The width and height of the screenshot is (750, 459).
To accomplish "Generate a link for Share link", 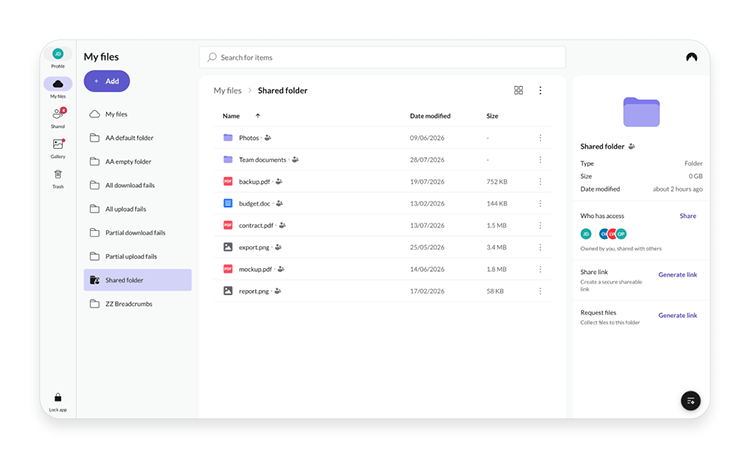I will pyautogui.click(x=677, y=274).
